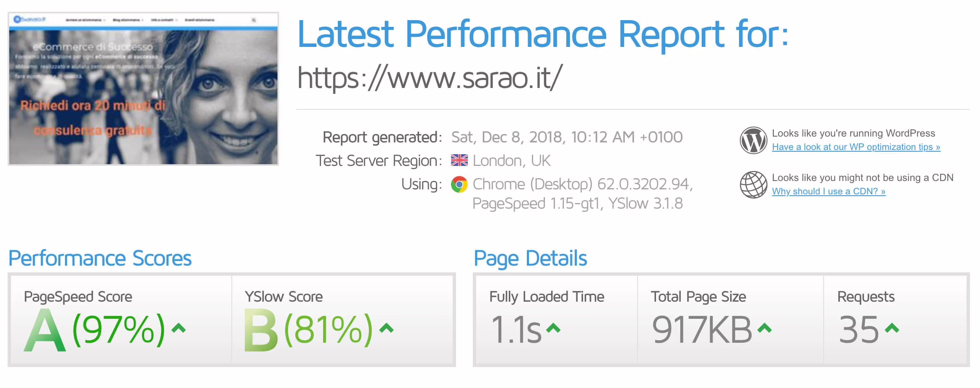Viewport: 980px width, 388px height.
Task: Click the green arrow beside PageSpeed 97%
Action: pyautogui.click(x=179, y=328)
